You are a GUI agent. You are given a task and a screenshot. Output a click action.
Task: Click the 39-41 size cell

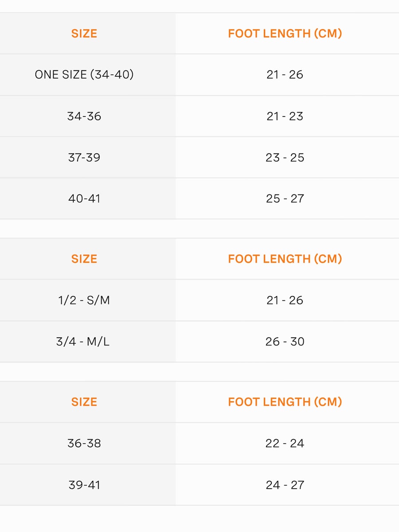coord(84,485)
